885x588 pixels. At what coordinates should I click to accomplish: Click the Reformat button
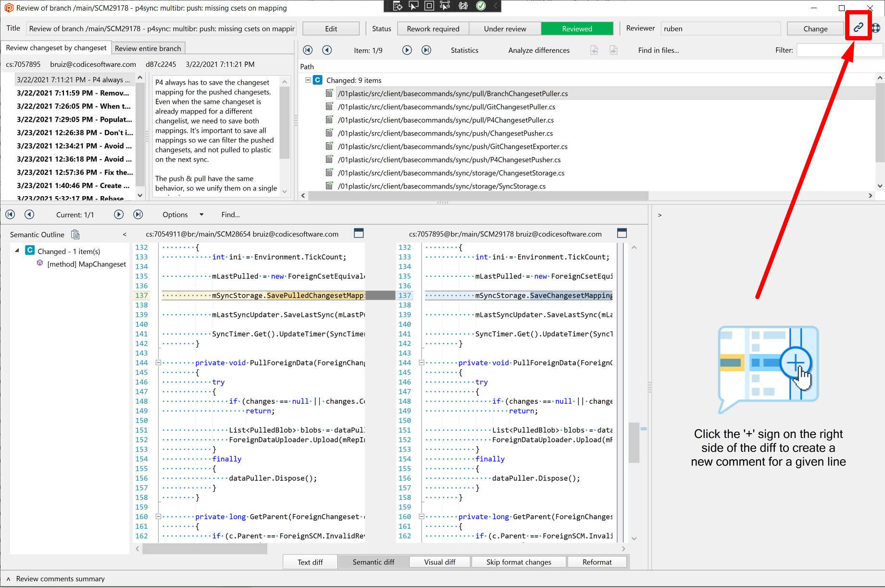(597, 562)
